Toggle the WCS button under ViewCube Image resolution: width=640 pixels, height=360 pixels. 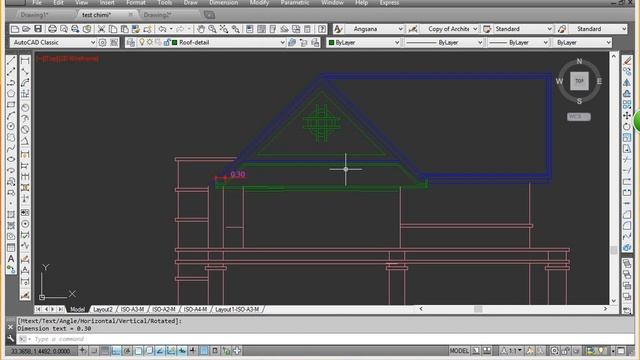coord(578,117)
